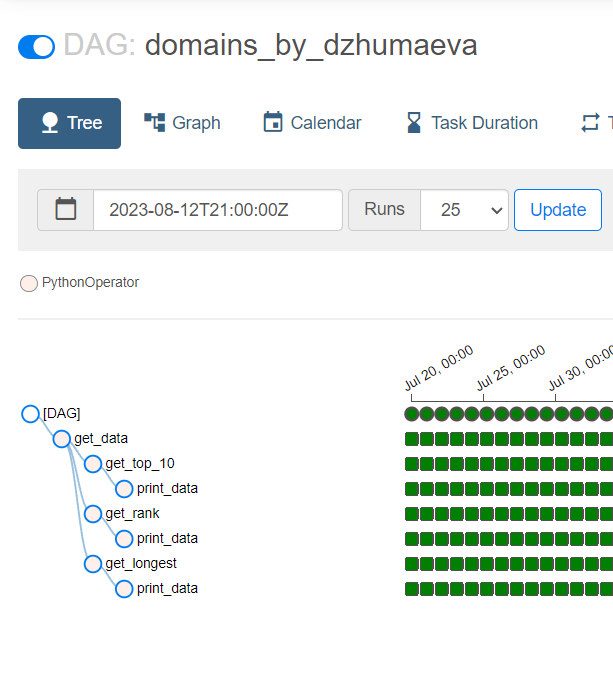This screenshot has height=681, width=613.
Task: Click the get_data label text
Action: (x=101, y=438)
